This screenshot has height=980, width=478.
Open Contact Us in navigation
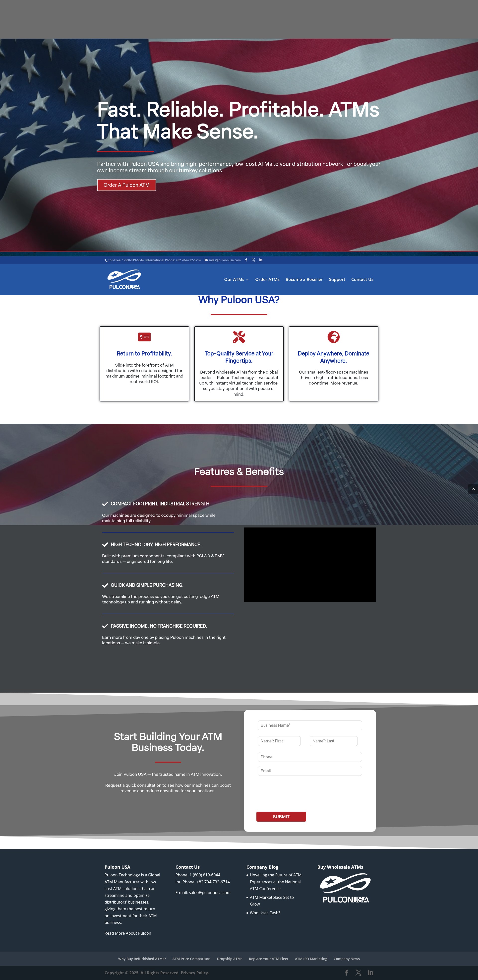[x=362, y=279]
